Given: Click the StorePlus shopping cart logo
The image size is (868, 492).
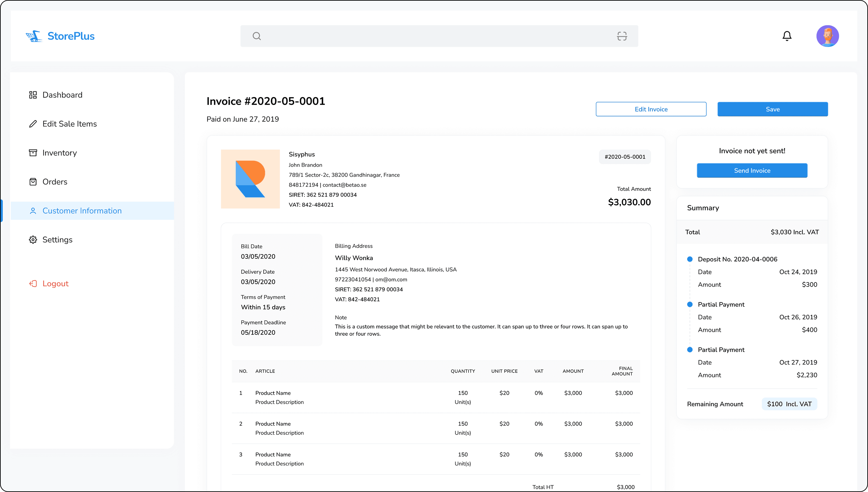Looking at the screenshot, I should pyautogui.click(x=34, y=36).
